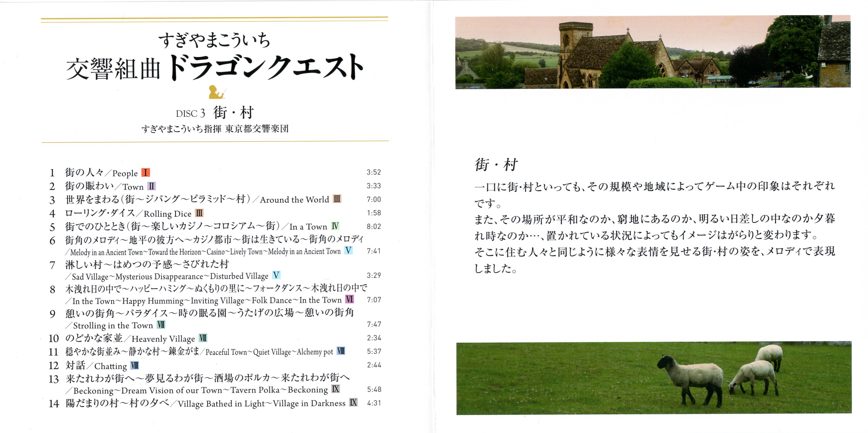Click the VII badge beside Heavenly Village

[x=203, y=338]
